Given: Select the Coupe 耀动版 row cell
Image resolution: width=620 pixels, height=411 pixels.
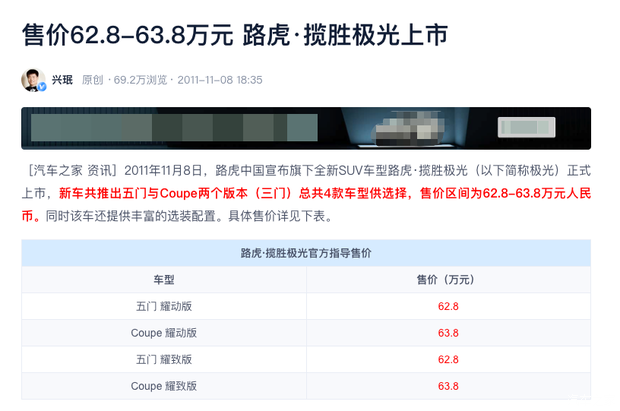Looking at the screenshot, I should tap(164, 333).
